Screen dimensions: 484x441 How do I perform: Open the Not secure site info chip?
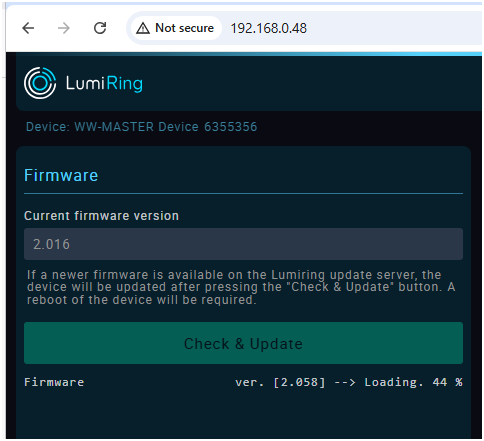point(176,28)
